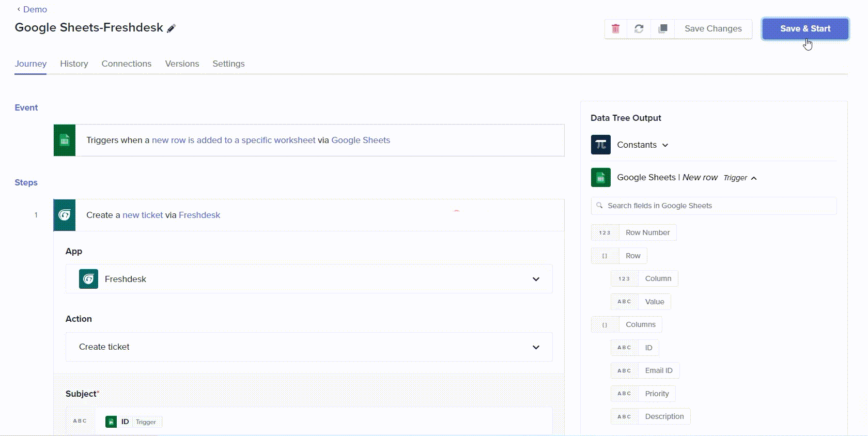
Task: Open the Journey tab
Action: [x=30, y=64]
